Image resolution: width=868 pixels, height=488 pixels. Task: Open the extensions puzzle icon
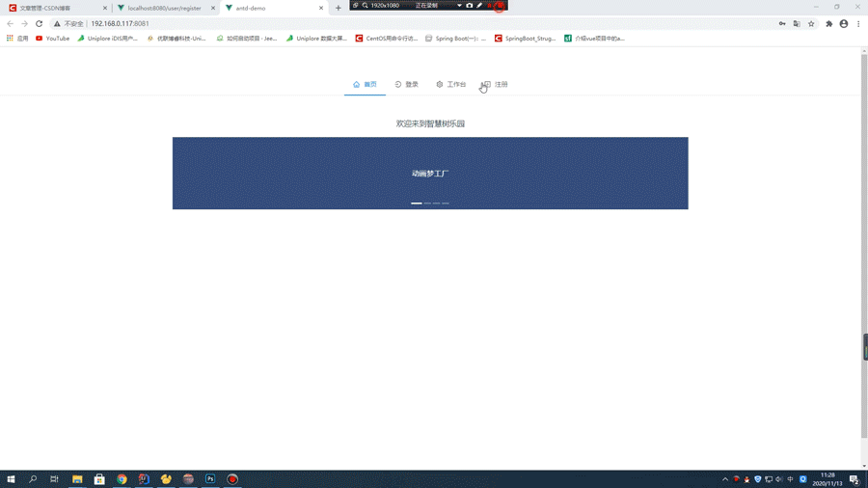[828, 24]
